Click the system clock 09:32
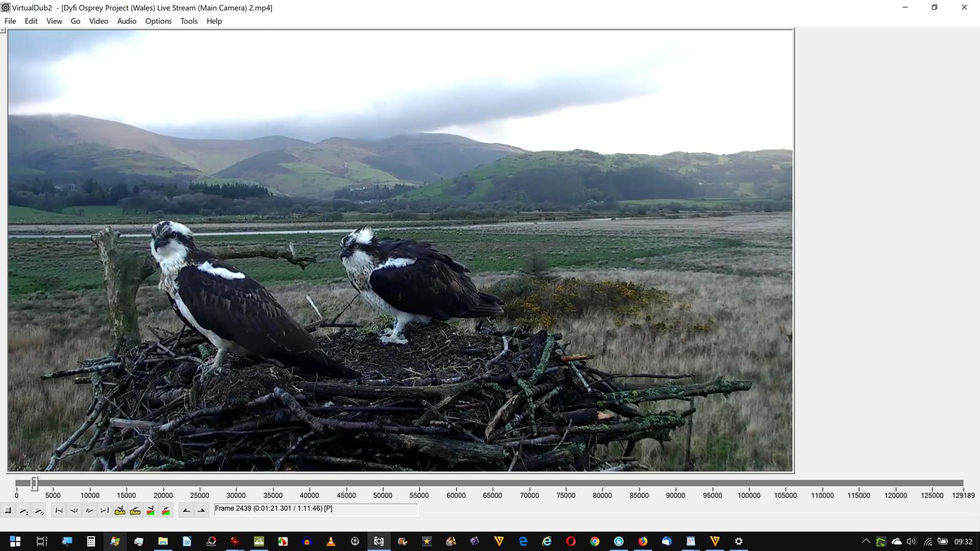 (x=963, y=541)
